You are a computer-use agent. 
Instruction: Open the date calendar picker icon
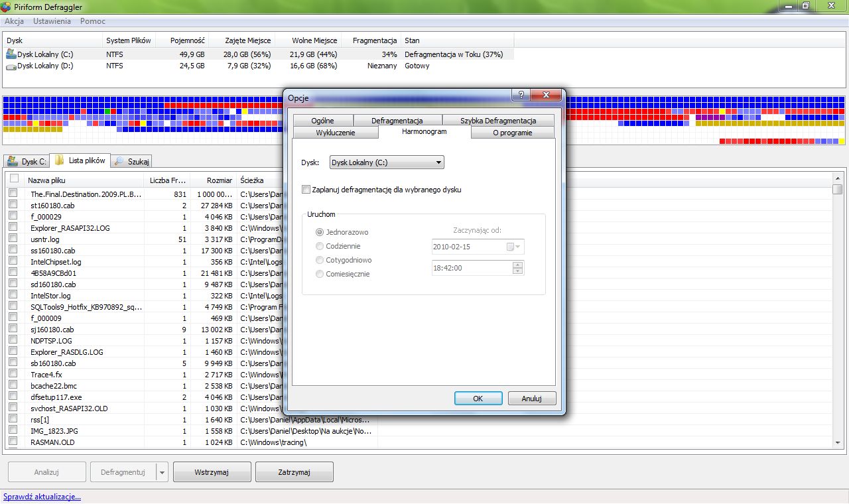click(x=511, y=247)
